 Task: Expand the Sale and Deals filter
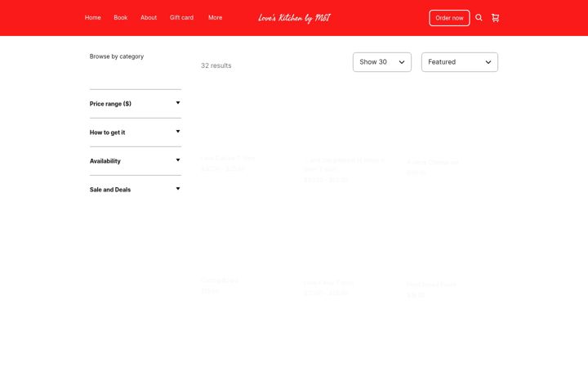tap(135, 189)
